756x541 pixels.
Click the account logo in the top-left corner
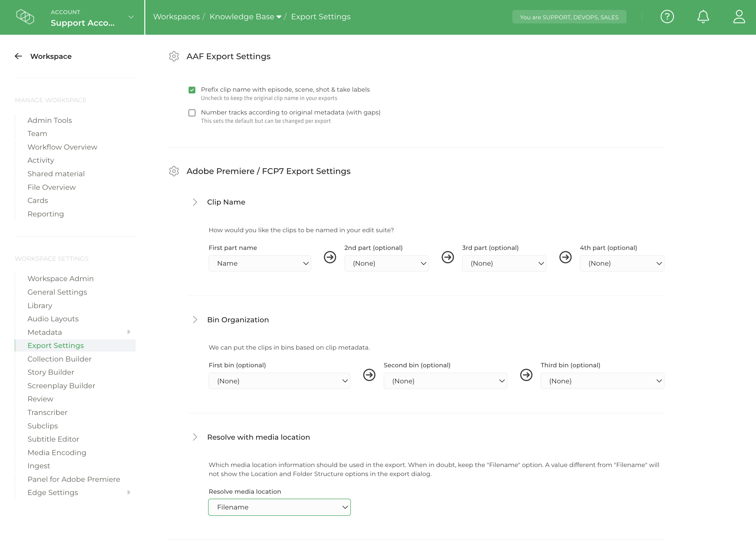click(25, 17)
